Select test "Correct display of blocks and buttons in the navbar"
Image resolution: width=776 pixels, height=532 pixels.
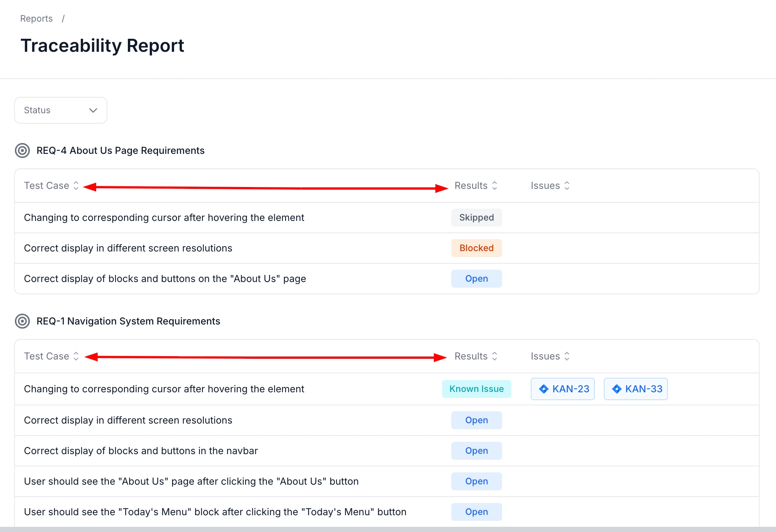coord(141,451)
